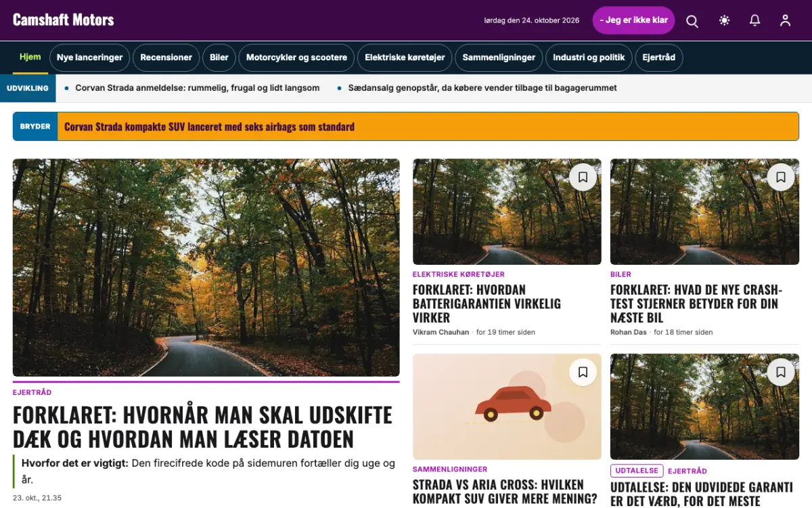Viewport: 812px width, 508px height.
Task: Click the large forest road hero image
Action: [x=206, y=268]
